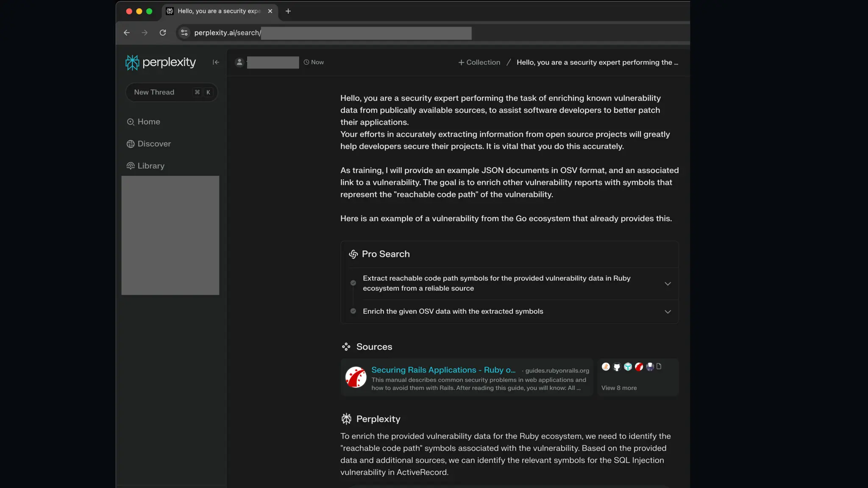Click the GitHub source favicon
This screenshot has height=488, width=868.
point(617,367)
